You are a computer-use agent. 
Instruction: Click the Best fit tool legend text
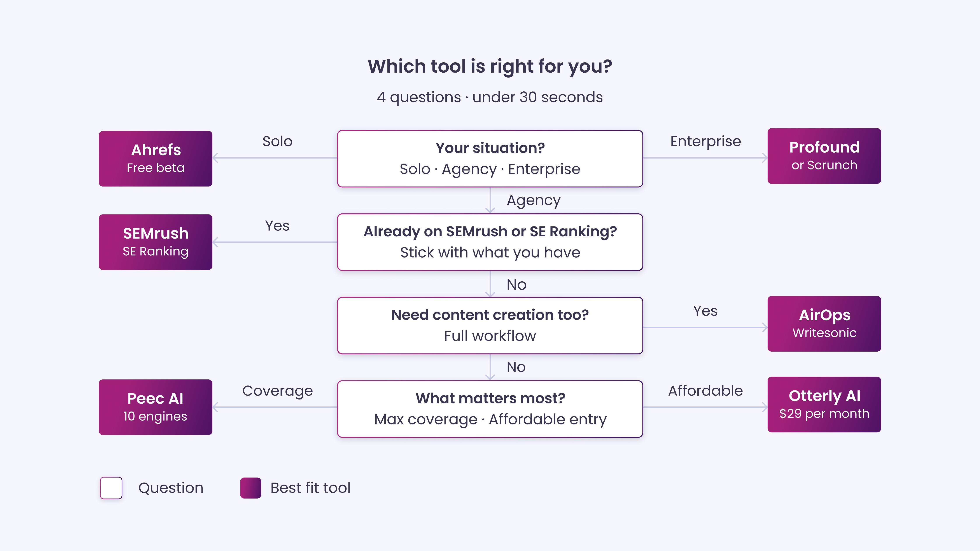point(310,488)
